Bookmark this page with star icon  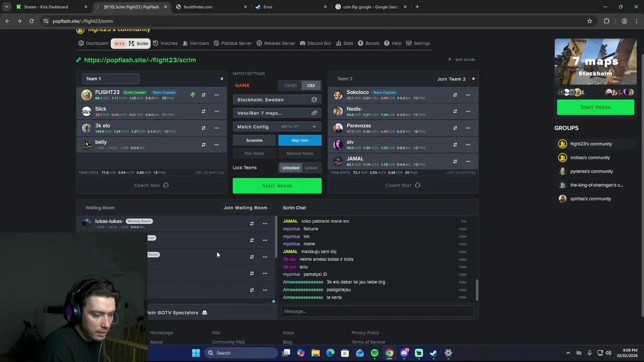[590, 21]
